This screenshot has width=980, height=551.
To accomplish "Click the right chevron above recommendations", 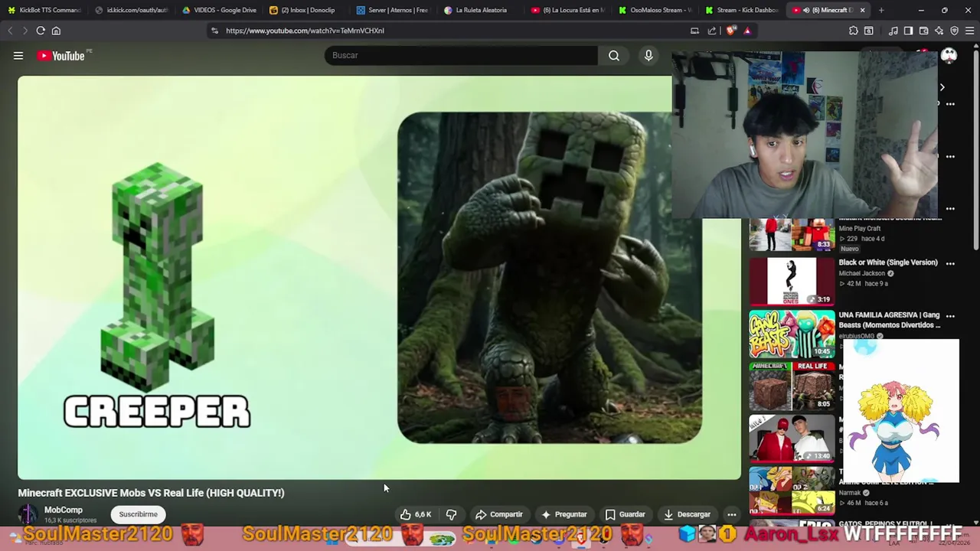I will coord(942,87).
